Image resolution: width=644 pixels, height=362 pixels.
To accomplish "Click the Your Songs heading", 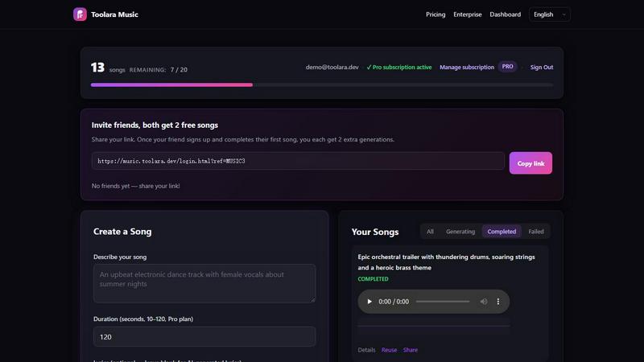I will [x=375, y=232].
